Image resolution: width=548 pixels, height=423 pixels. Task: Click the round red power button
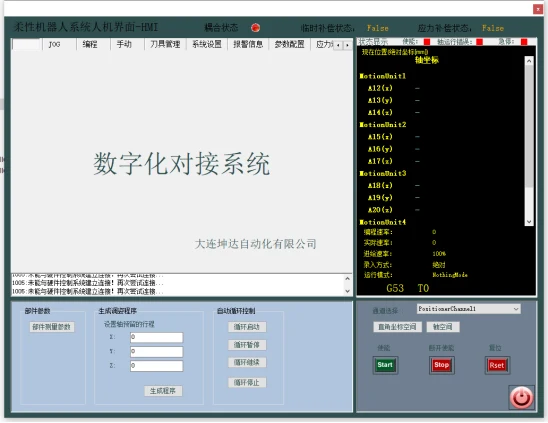[x=521, y=397]
